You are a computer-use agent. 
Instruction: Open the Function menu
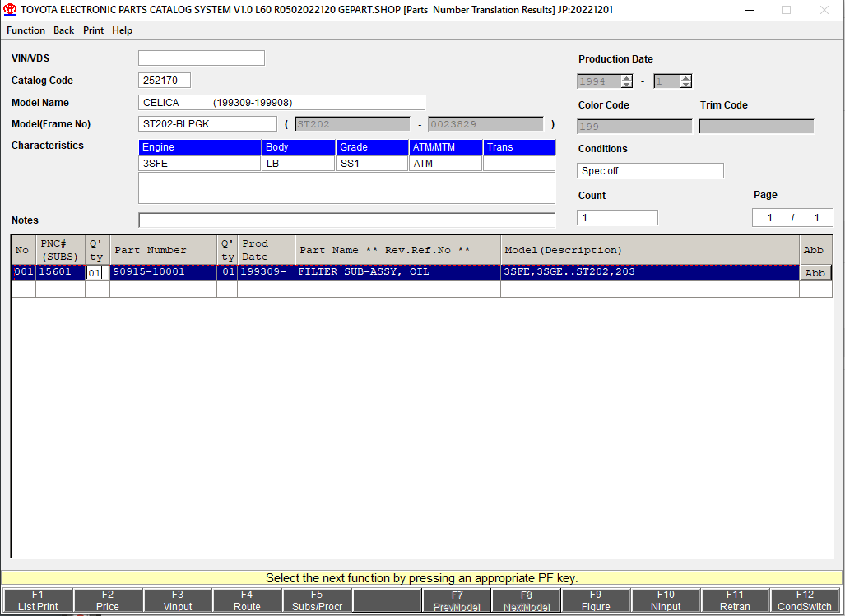coord(26,30)
